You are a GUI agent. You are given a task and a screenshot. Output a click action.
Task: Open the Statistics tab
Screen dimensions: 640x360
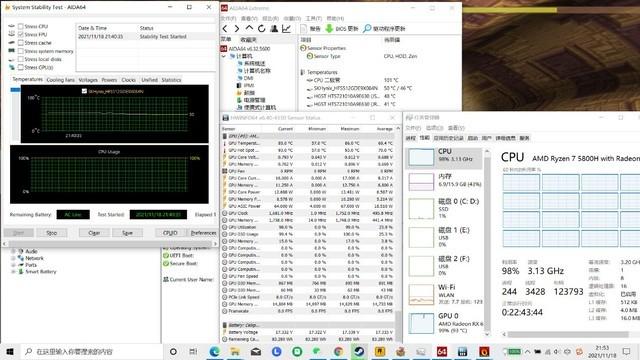(x=171, y=80)
